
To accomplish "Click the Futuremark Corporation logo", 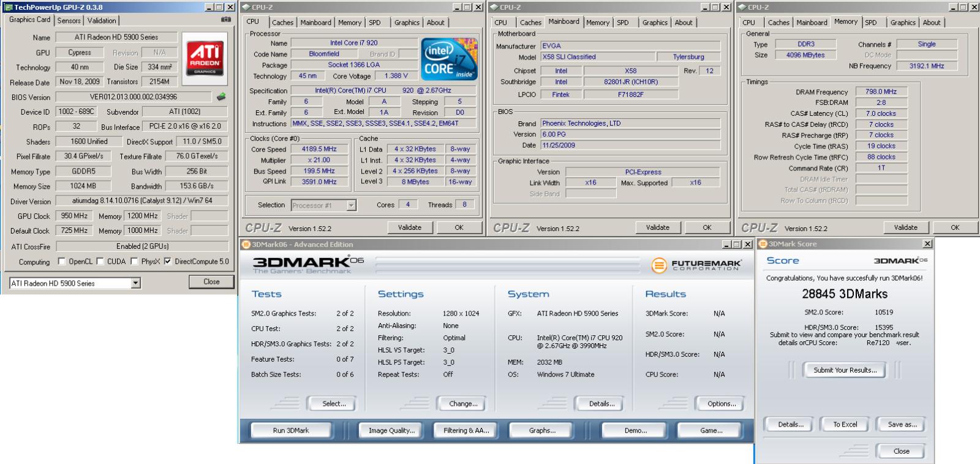I will point(696,265).
